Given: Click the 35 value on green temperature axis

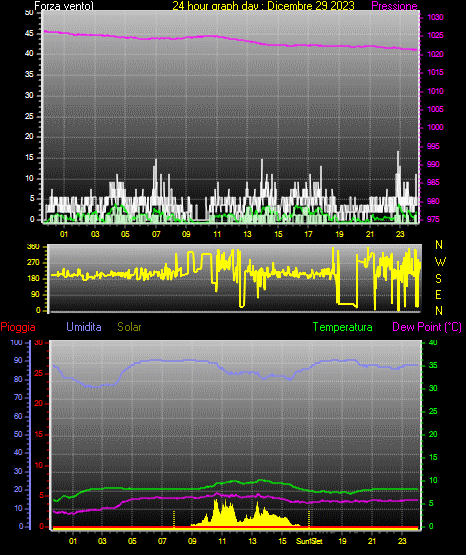Looking at the screenshot, I should coord(433,366).
